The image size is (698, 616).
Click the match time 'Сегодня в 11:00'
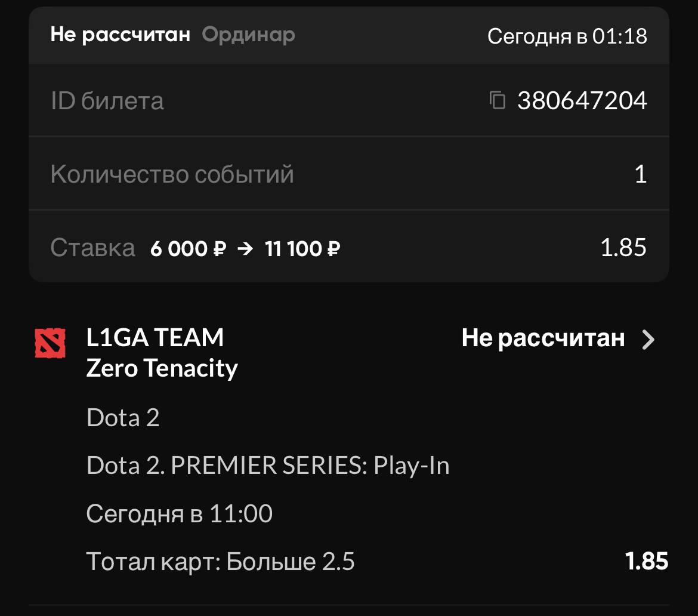(179, 513)
